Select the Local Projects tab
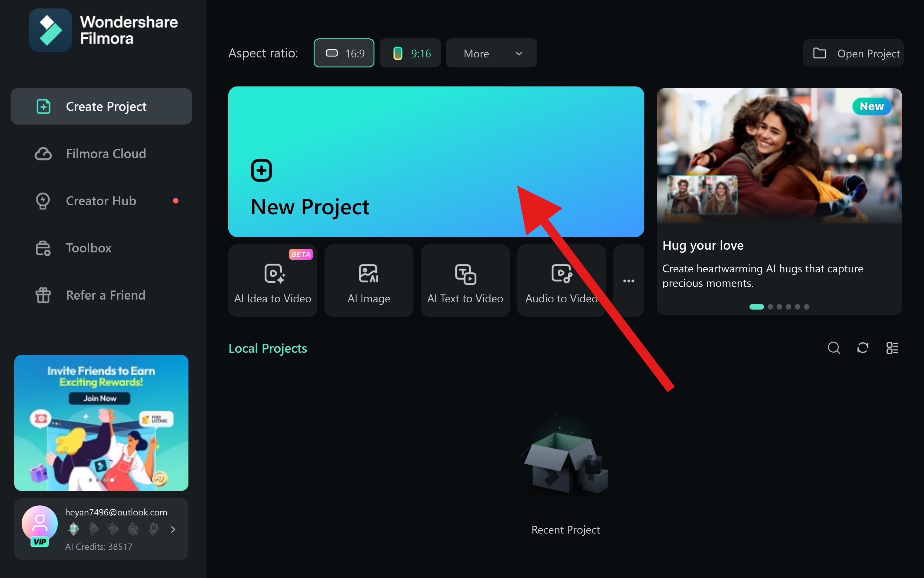Viewport: 924px width, 578px height. click(x=268, y=348)
